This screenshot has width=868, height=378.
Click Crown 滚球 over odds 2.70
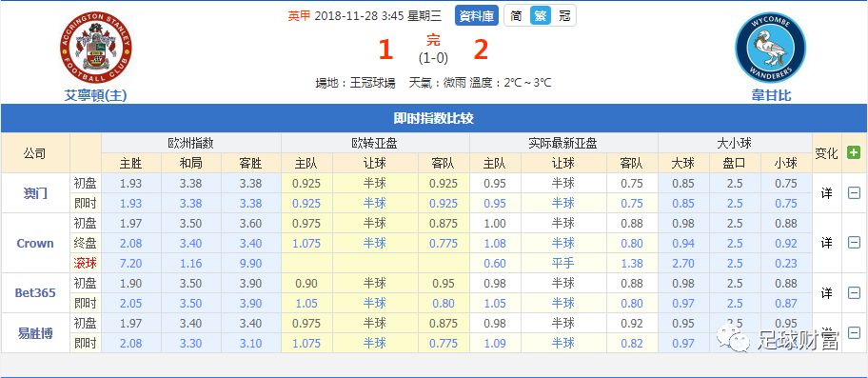click(x=683, y=264)
